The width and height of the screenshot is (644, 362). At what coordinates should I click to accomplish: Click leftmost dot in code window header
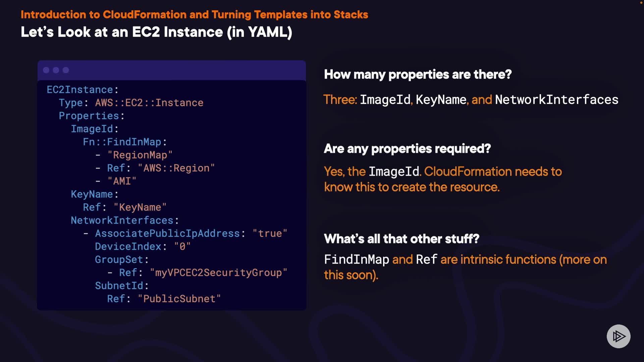(46, 70)
